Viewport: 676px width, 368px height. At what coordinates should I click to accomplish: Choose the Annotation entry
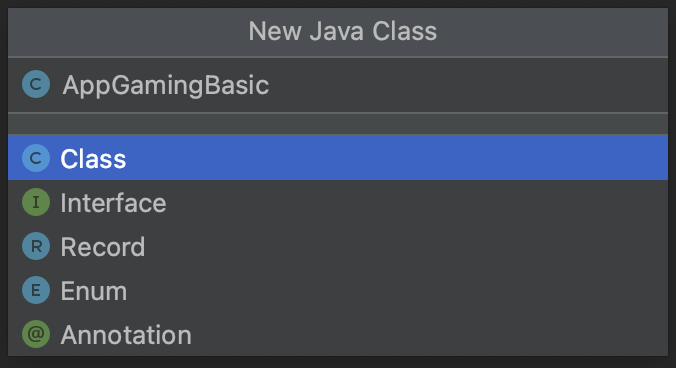pyautogui.click(x=126, y=335)
